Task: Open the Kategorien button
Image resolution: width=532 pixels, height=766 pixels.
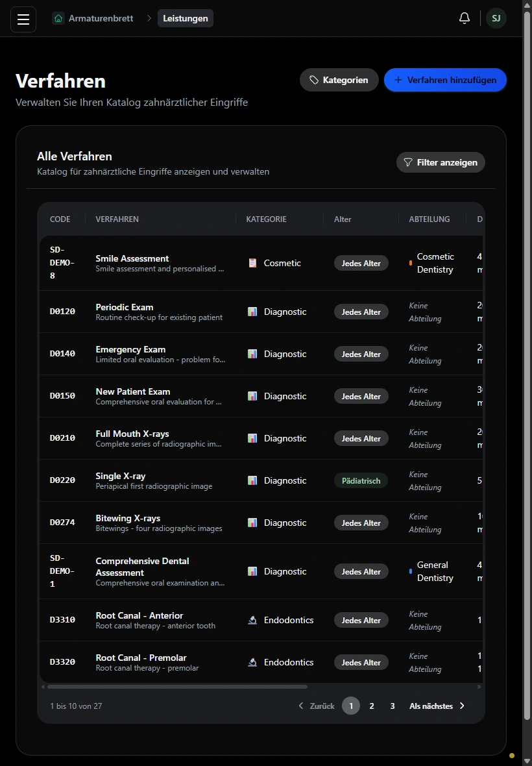Action: pos(339,80)
